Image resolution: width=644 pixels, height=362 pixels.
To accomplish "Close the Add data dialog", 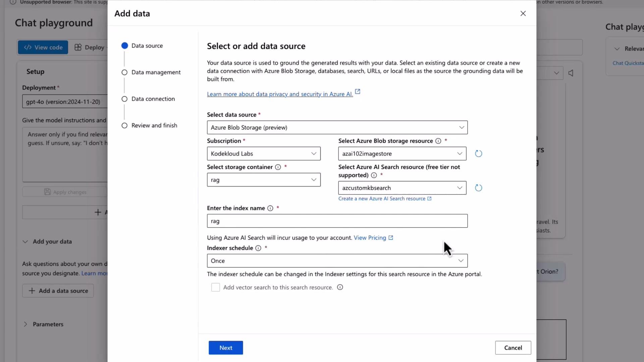I will [523, 13].
